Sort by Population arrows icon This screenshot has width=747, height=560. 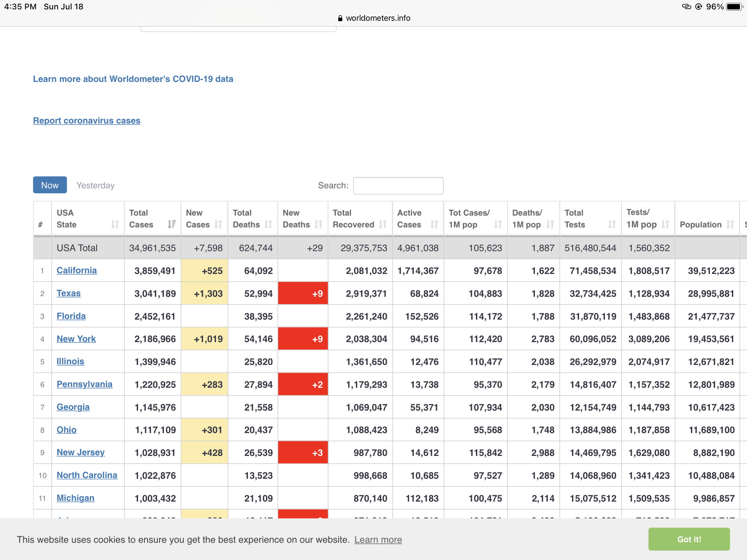pos(730,225)
